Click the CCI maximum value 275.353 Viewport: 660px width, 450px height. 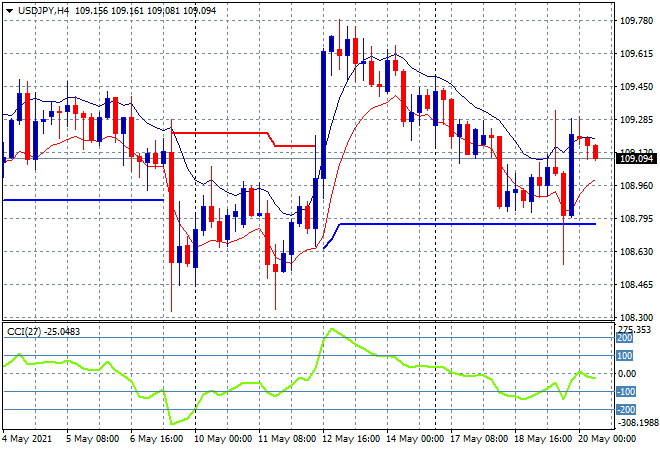pos(634,330)
